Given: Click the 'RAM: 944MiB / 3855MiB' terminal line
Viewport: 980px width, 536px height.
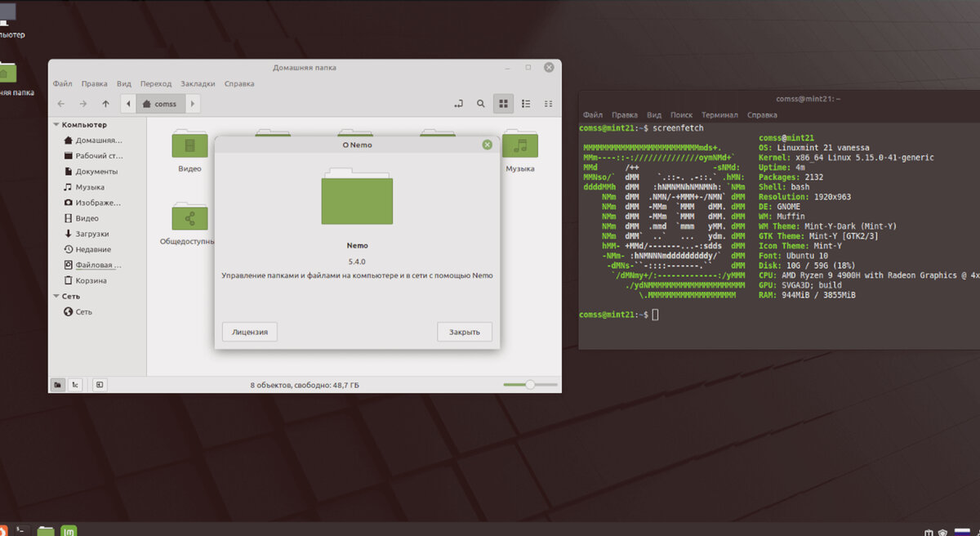Looking at the screenshot, I should click(x=807, y=295).
